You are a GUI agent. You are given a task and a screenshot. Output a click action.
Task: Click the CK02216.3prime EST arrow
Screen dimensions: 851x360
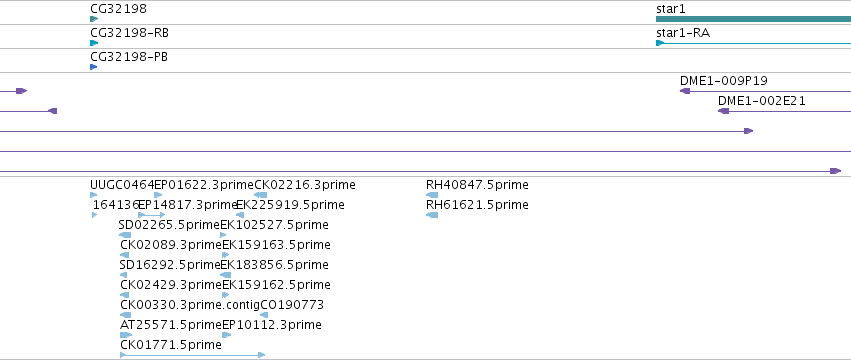click(x=261, y=195)
